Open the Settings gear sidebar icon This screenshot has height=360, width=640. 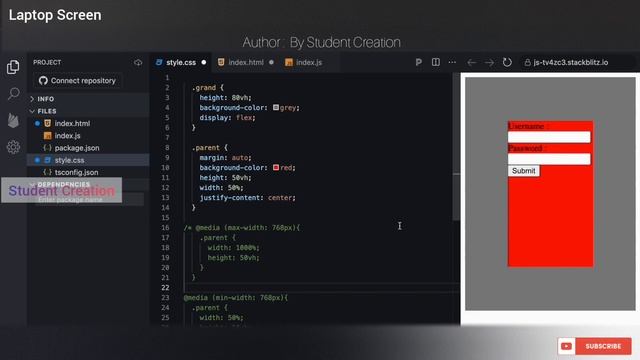click(x=13, y=147)
